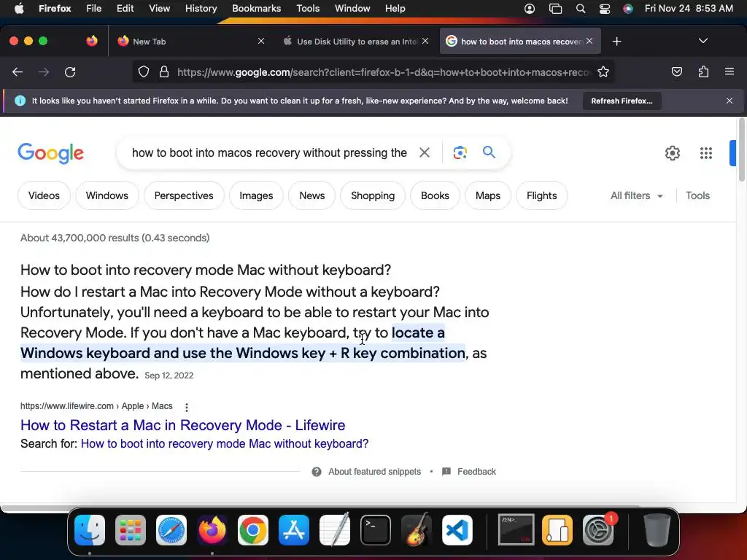
Task: Open more options for Lifewire result
Action: [187, 407]
